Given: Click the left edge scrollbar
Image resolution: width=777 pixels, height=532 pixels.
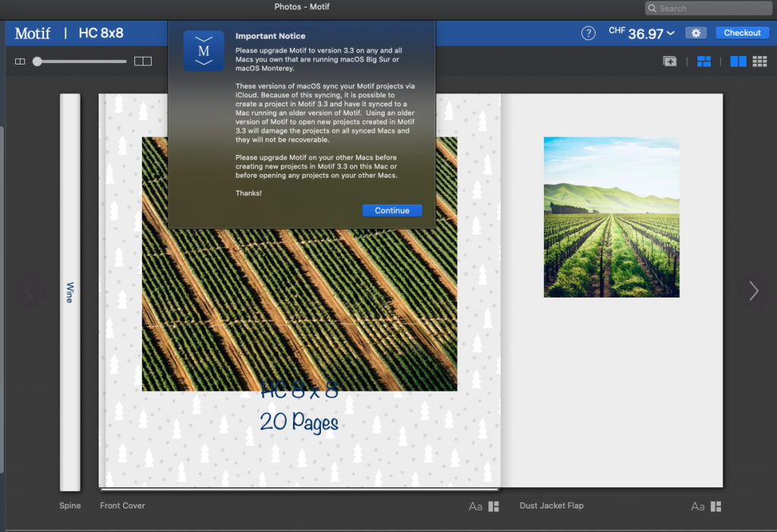Looking at the screenshot, I should click(2, 300).
